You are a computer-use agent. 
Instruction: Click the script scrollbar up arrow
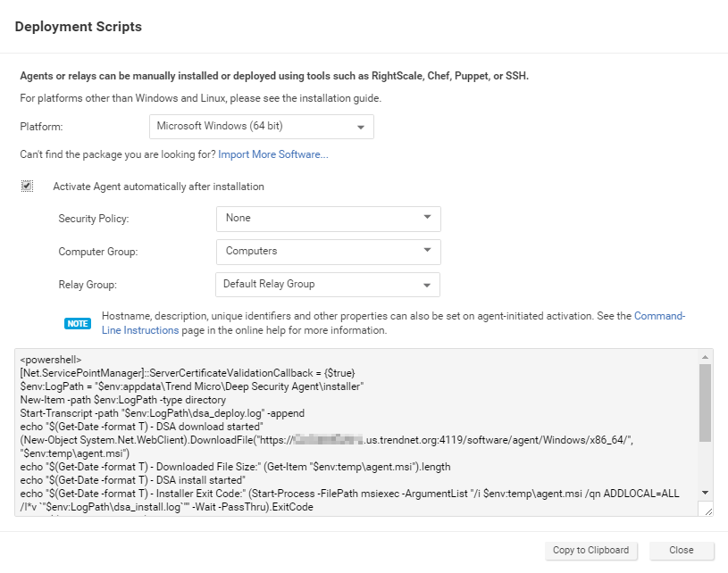pyautogui.click(x=705, y=356)
